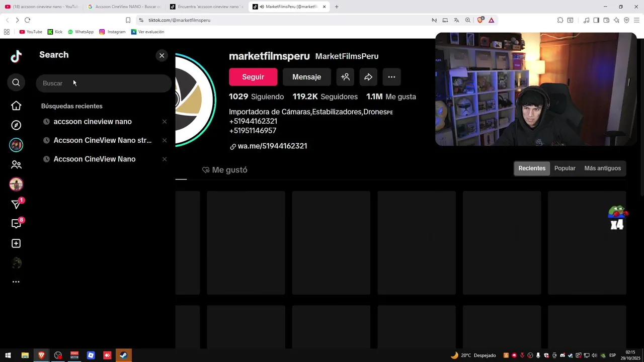Click the marketfilmsperu profile avatar
Screen dimensions: 644x362
coord(196,100)
